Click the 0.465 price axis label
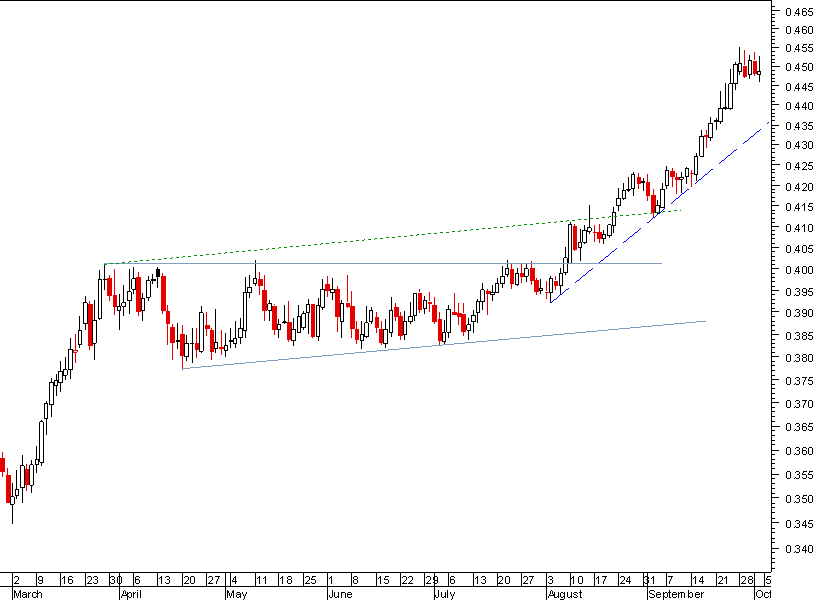Image resolution: width=817 pixels, height=600 pixels. click(799, 11)
